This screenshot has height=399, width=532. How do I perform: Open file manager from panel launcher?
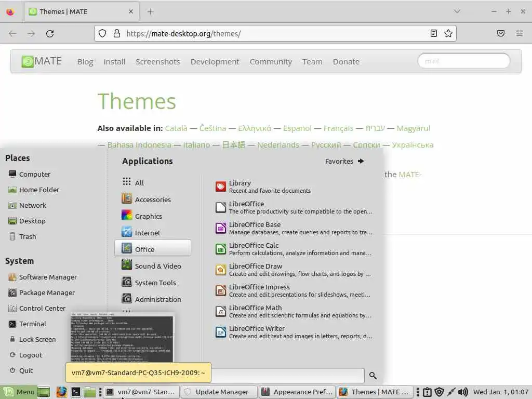click(x=90, y=392)
